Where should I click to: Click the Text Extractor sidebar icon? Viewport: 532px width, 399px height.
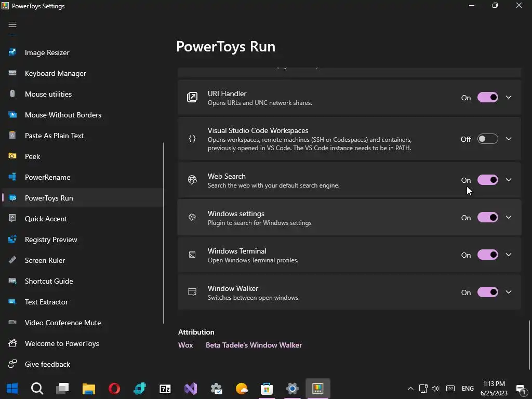click(12, 302)
